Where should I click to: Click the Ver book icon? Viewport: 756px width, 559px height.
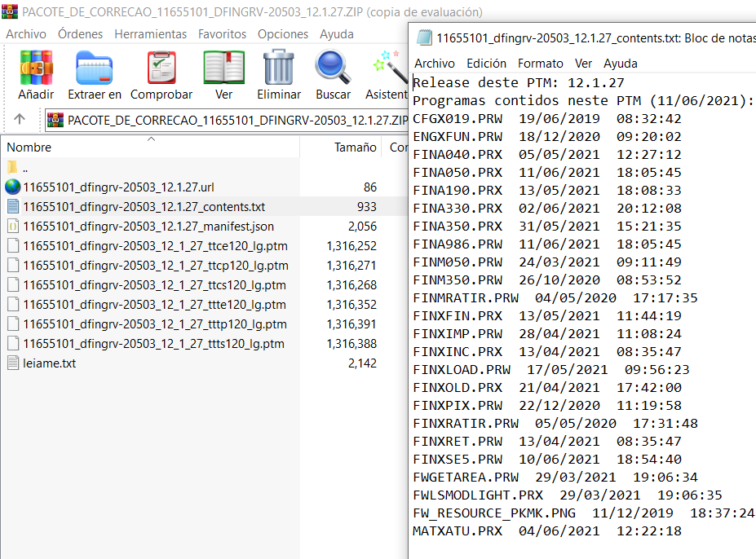pyautogui.click(x=223, y=68)
